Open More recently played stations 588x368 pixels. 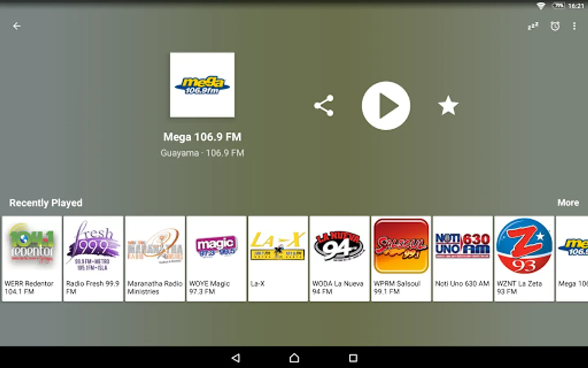coord(568,203)
